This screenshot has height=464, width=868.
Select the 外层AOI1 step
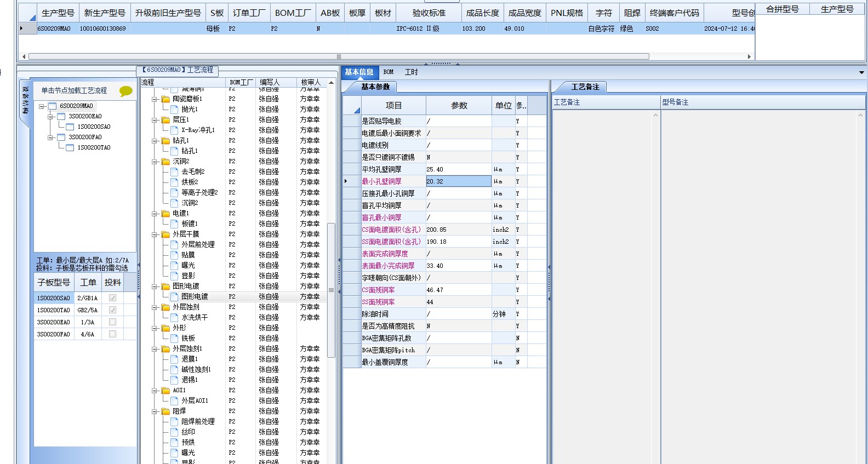click(195, 401)
